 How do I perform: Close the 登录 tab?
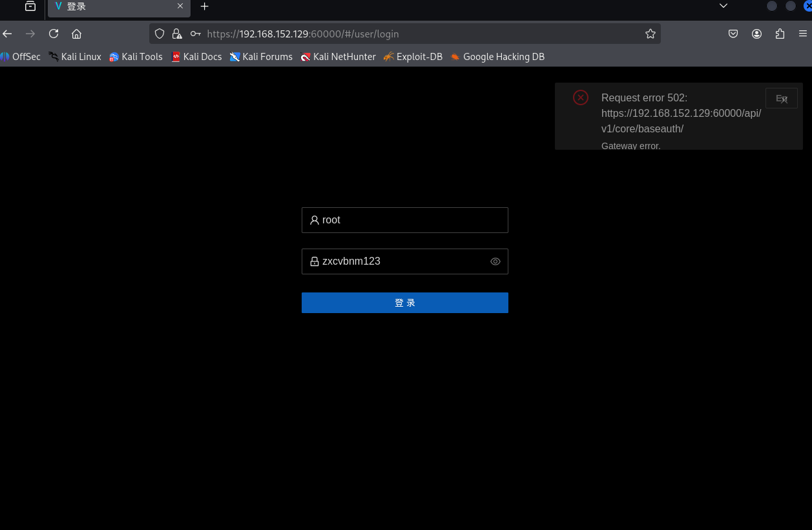pos(180,6)
